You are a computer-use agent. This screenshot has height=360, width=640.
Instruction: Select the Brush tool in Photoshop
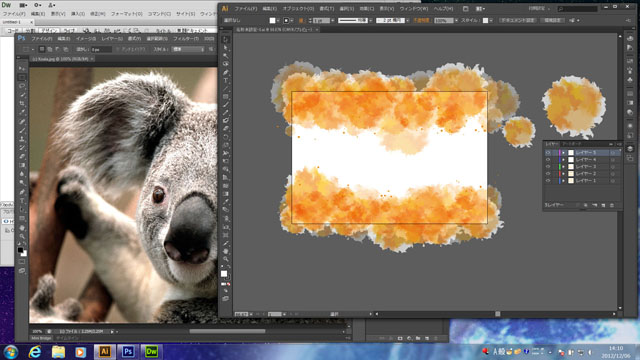click(22, 130)
